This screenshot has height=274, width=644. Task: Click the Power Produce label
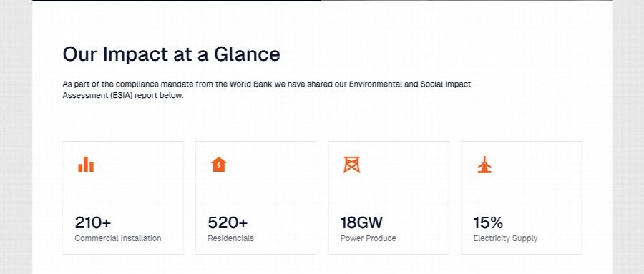368,238
